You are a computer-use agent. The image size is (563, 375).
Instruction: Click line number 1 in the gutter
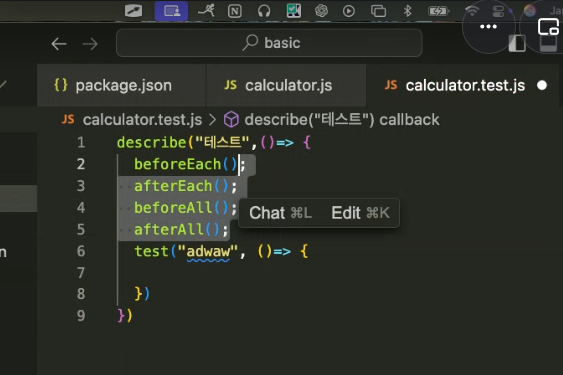[81, 143]
